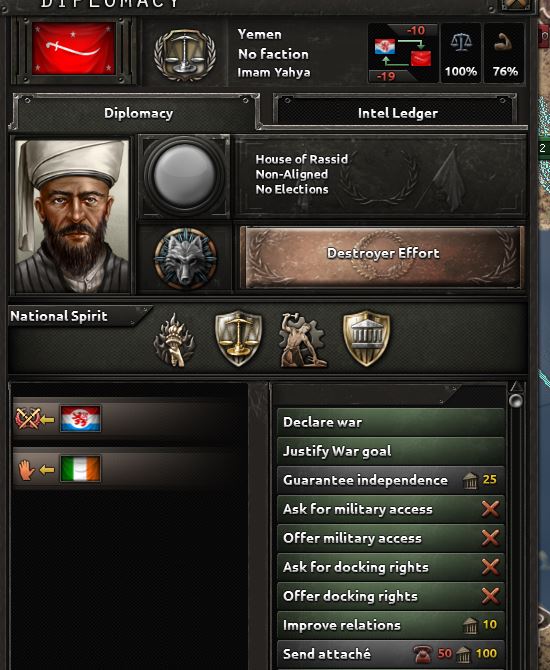Open the Destroyer Effort focus banner
The height and width of the screenshot is (670, 550).
(x=382, y=257)
